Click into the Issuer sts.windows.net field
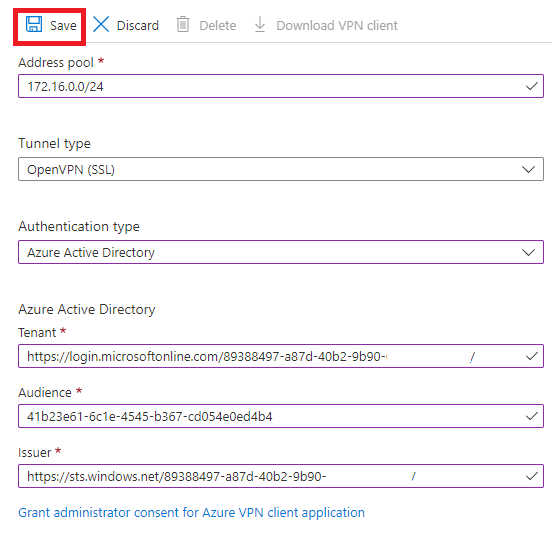 pyautogui.click(x=281, y=476)
